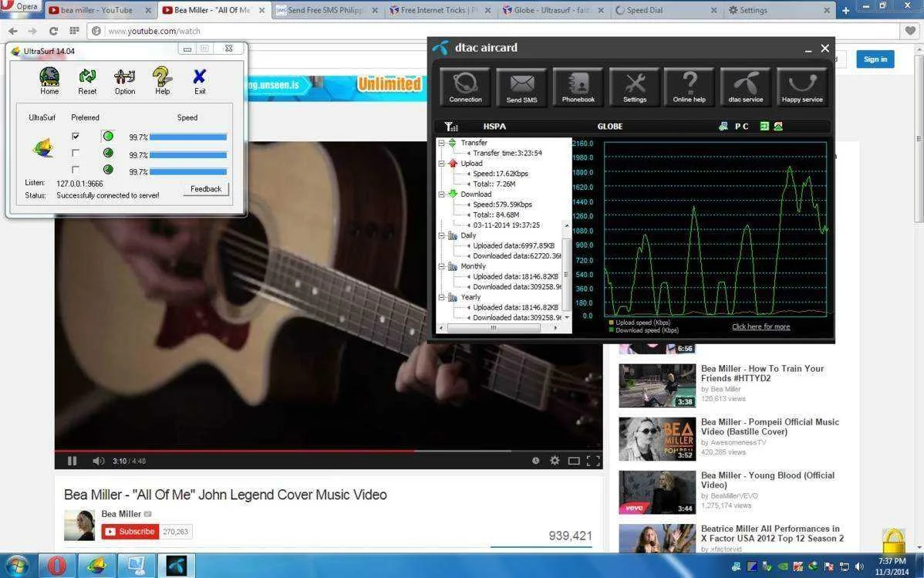Switch to Speed Dial tab
Image resolution: width=924 pixels, height=578 pixels.
[666, 10]
